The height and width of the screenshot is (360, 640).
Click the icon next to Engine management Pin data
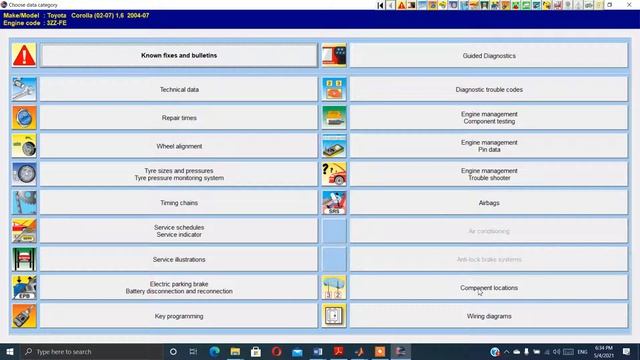(x=334, y=146)
